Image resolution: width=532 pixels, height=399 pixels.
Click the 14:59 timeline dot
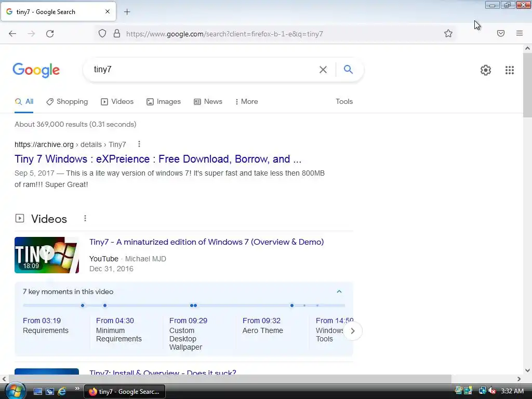point(292,305)
